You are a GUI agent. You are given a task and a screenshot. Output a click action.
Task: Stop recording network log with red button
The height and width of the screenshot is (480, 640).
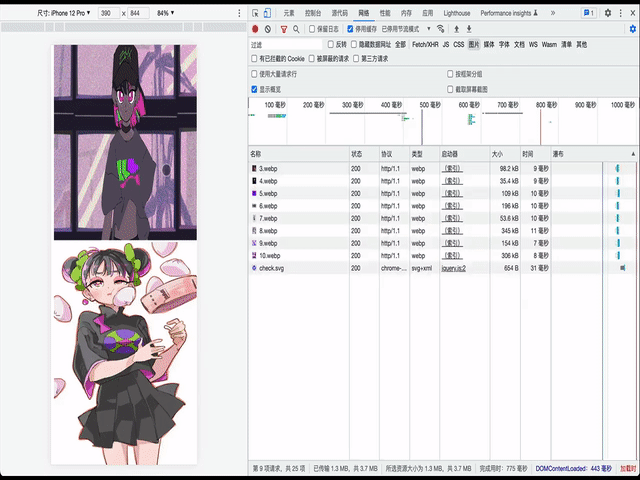(x=255, y=29)
